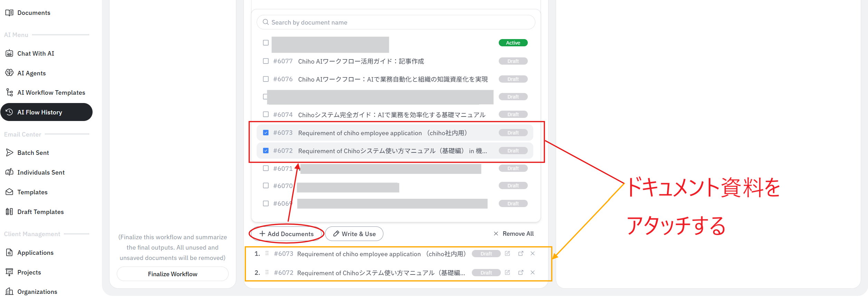Go to Draft Templates in sidebar
The width and height of the screenshot is (868, 298).
(40, 212)
